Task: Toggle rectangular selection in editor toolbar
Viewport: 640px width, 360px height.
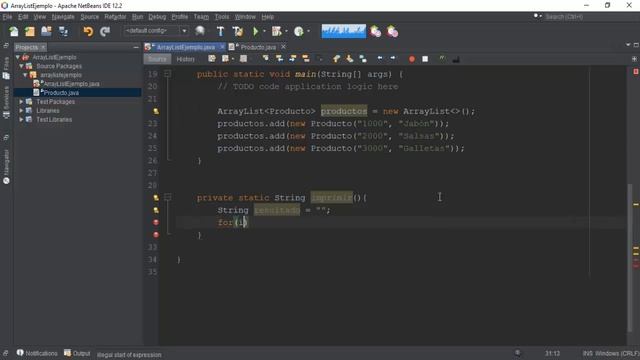Action: point(320,59)
